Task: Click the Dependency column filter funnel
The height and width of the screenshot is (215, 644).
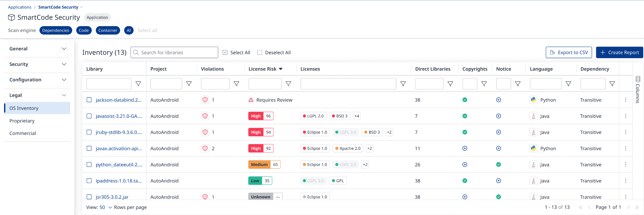Action: tap(612, 84)
